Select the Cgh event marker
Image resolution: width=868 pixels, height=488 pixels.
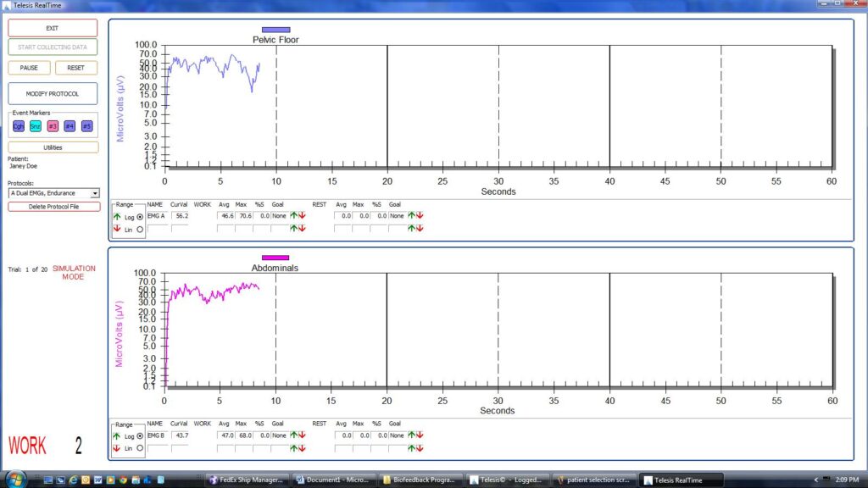click(18, 125)
